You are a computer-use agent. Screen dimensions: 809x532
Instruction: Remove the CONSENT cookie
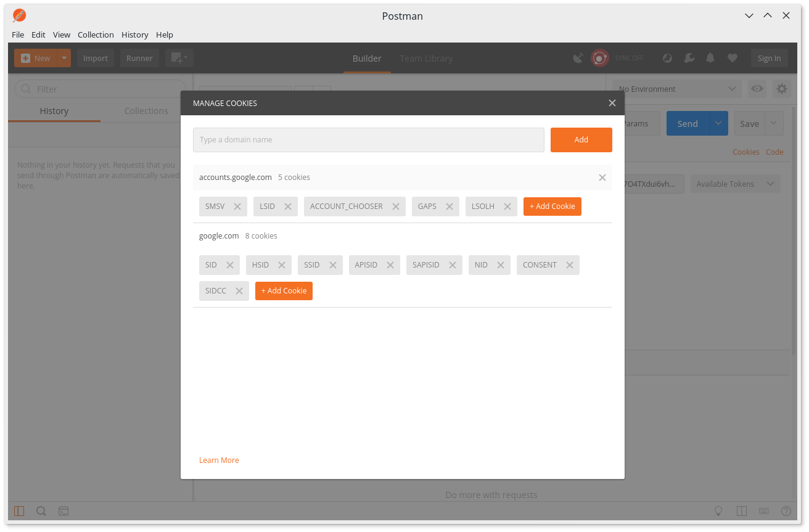pyautogui.click(x=570, y=265)
